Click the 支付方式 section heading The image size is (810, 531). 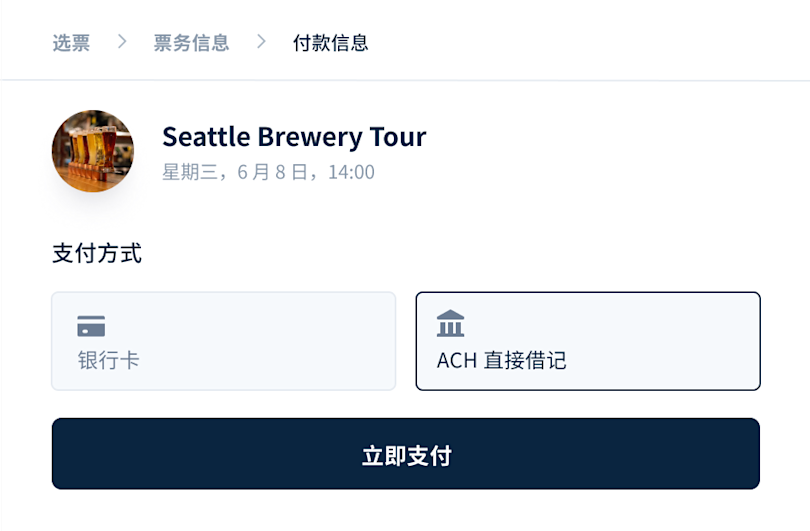coord(97,253)
